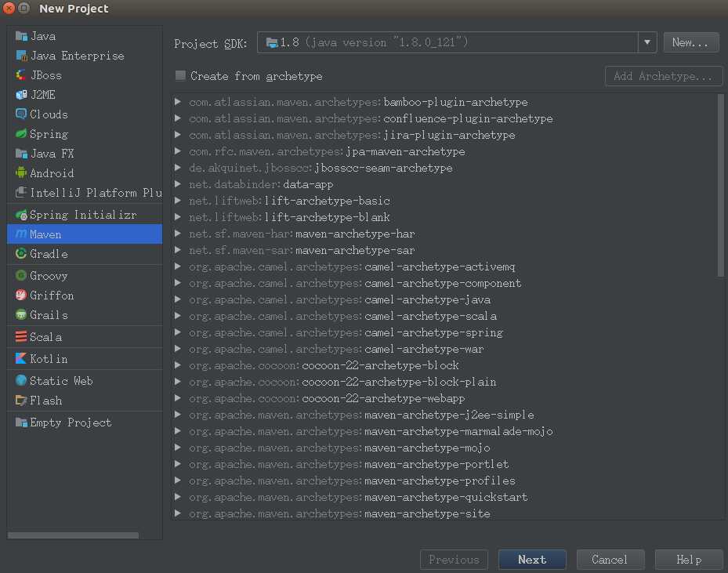
Task: Select maven-archetype-har entry
Action: (302, 234)
